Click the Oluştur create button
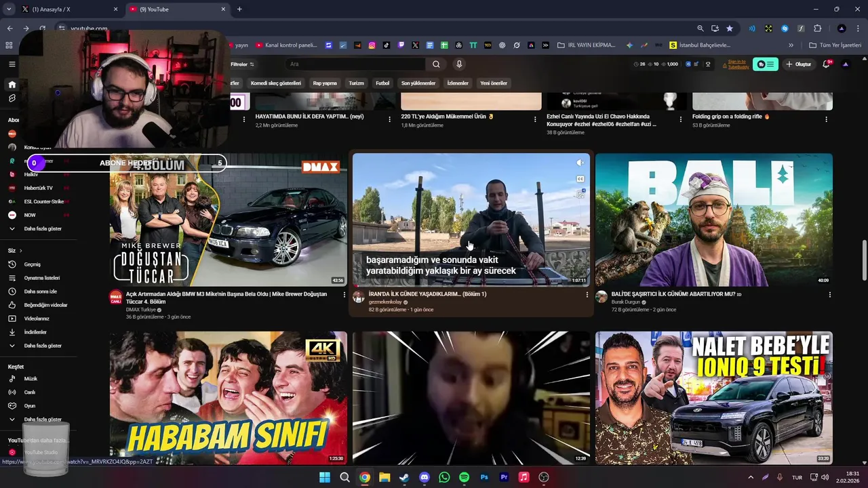Screen dimensions: 868x488 [x=798, y=64]
